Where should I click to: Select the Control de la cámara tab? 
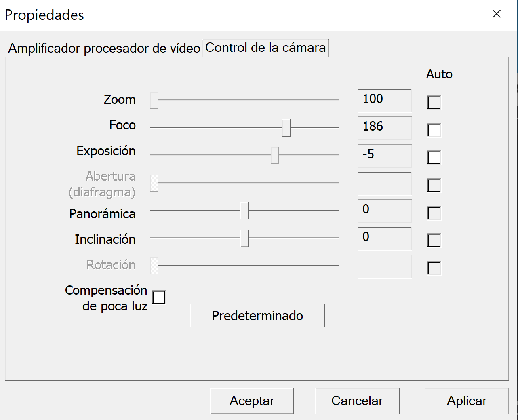tap(265, 48)
